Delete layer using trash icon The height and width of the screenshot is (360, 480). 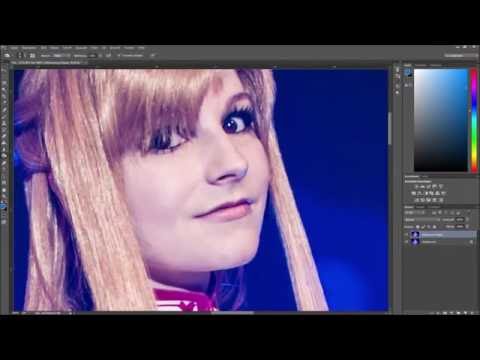tap(473, 313)
